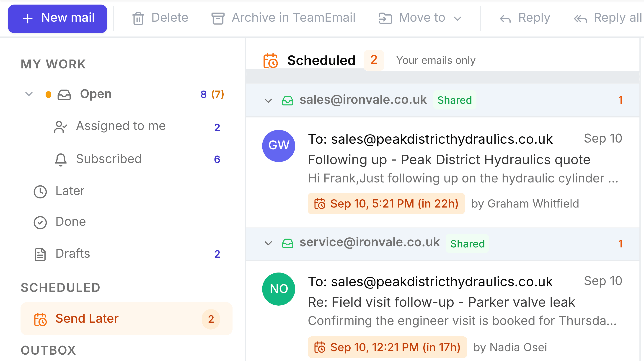This screenshot has width=644, height=361.
Task: Click the service@ironvale.co.uk inbox icon
Action: pyautogui.click(x=287, y=243)
